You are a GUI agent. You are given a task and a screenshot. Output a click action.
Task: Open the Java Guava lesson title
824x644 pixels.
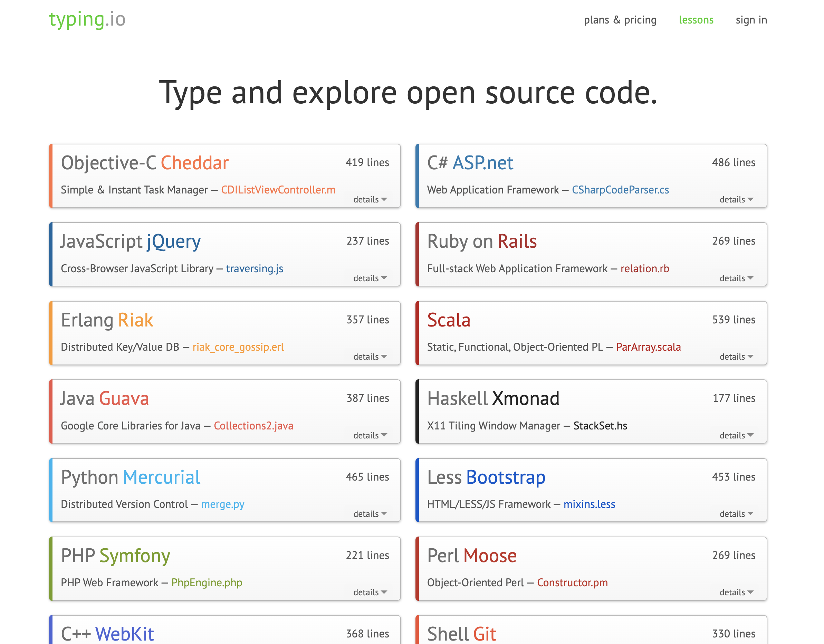(105, 399)
